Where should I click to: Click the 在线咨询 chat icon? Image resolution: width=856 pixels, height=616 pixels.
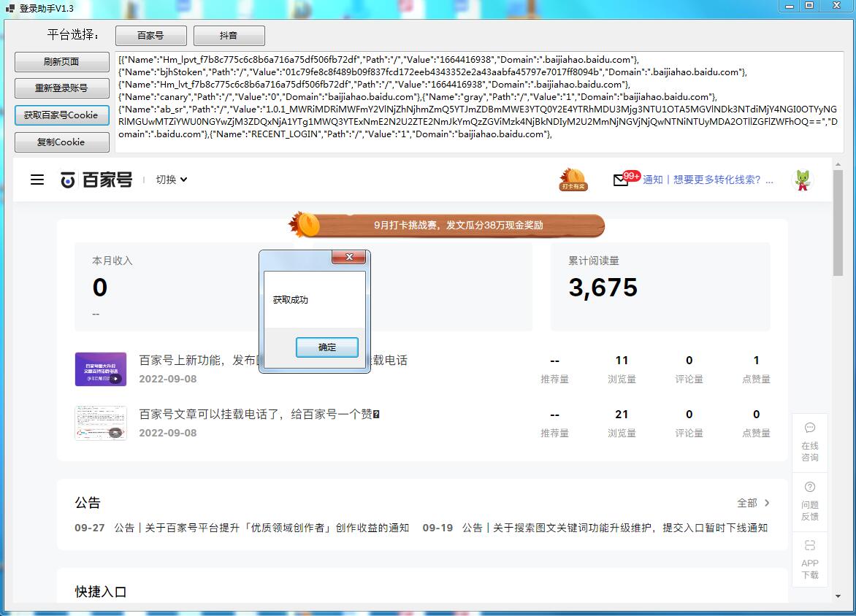point(810,428)
